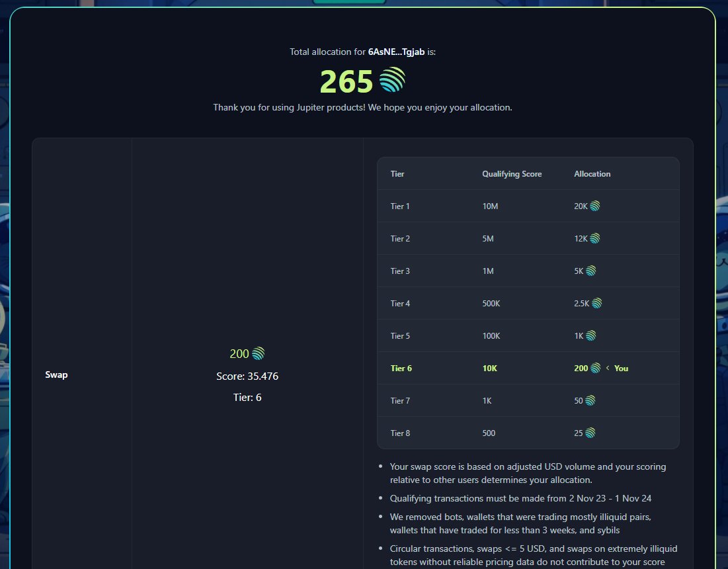
Task: Click the green 200 swap allocation value
Action: 239,354
